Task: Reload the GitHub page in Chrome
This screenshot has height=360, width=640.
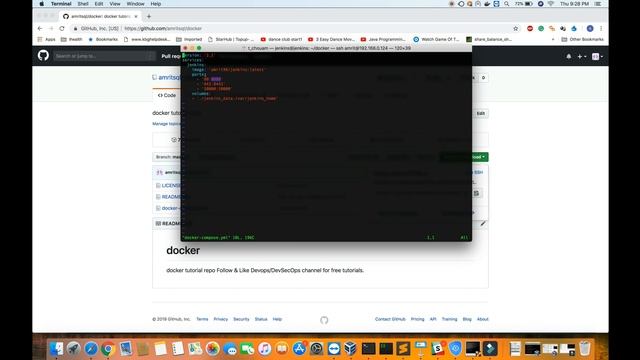Action: (x=62, y=29)
